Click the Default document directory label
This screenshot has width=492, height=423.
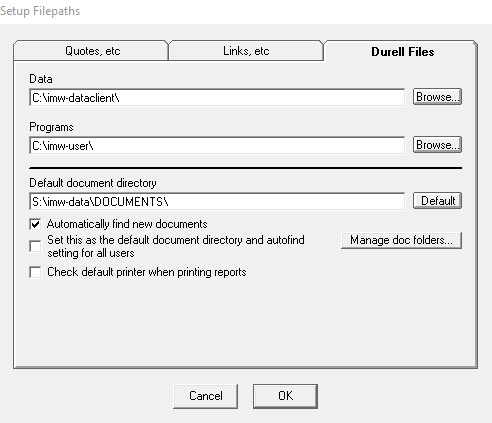click(93, 183)
